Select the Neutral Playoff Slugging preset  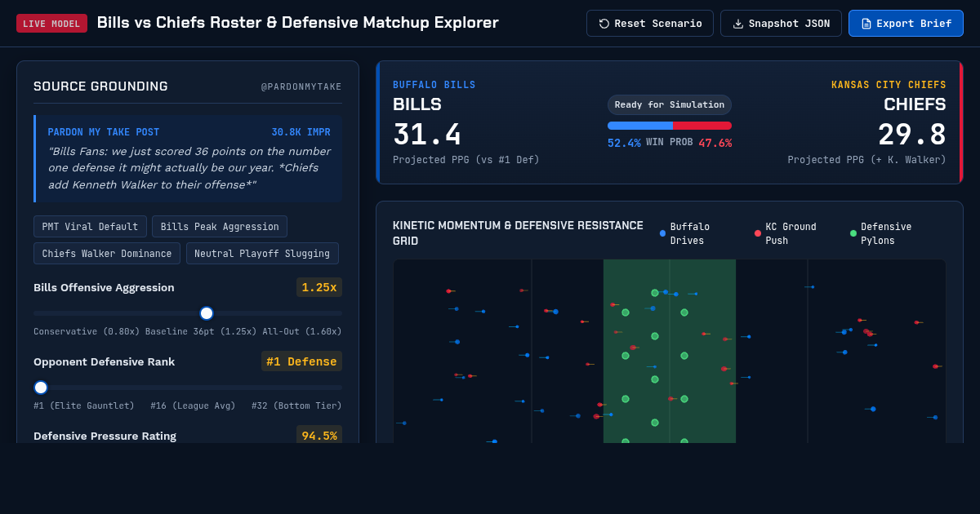pyautogui.click(x=262, y=254)
